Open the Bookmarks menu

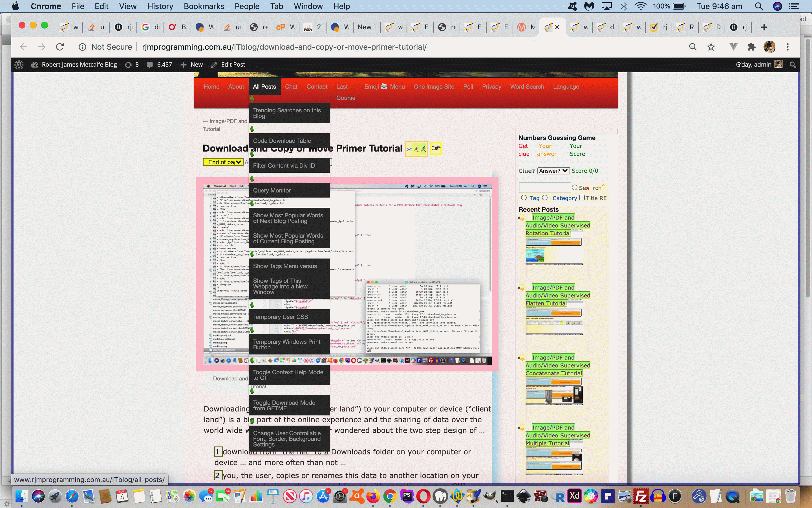[x=204, y=6]
